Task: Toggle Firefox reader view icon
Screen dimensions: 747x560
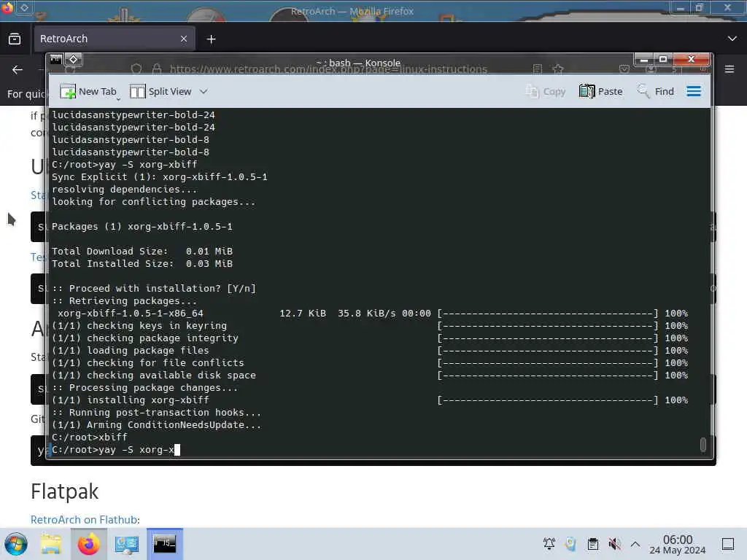Action: [538, 69]
